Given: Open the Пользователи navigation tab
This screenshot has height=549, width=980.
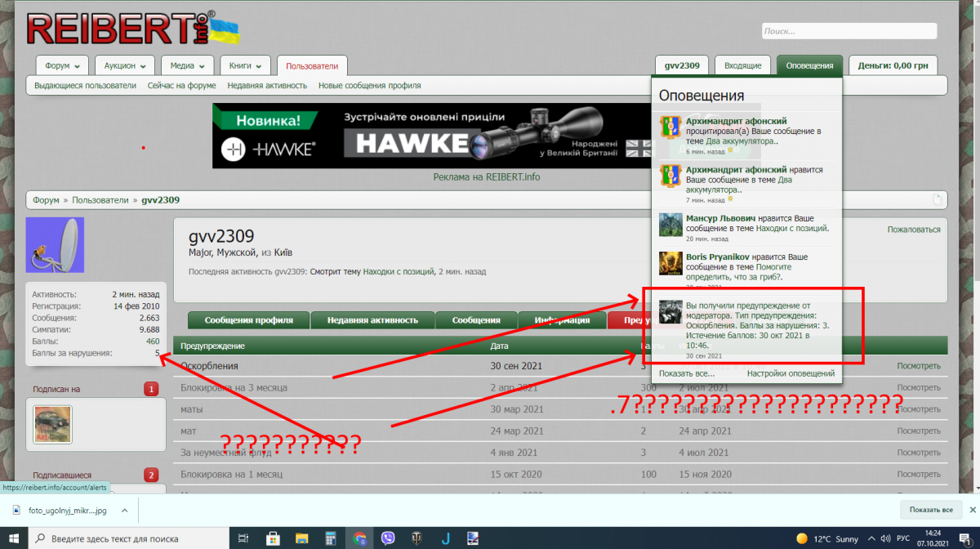Looking at the screenshot, I should pyautogui.click(x=312, y=65).
